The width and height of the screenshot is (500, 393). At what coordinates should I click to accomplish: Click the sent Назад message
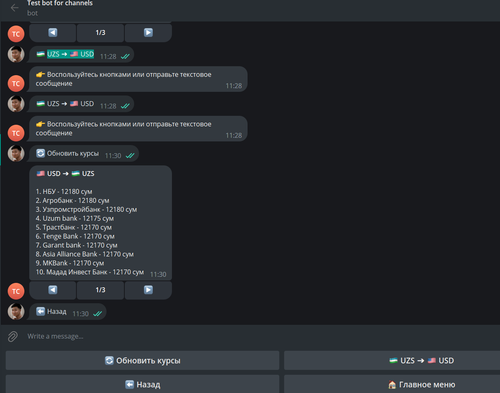point(68,312)
